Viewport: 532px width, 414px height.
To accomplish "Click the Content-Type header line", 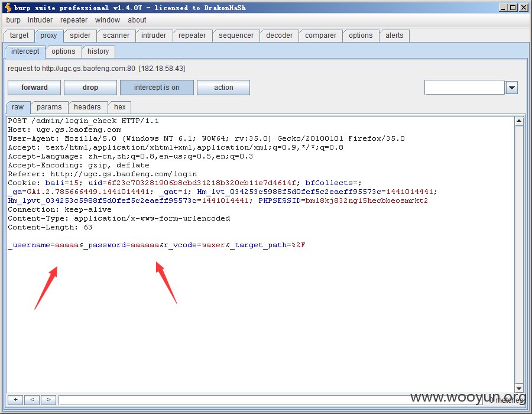I will 119,218.
